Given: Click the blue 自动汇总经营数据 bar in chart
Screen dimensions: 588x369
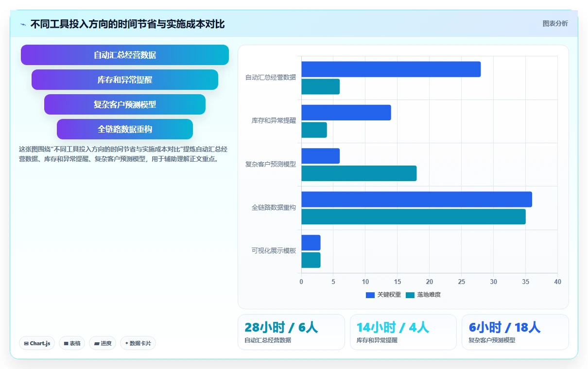Looking at the screenshot, I should (x=391, y=69).
